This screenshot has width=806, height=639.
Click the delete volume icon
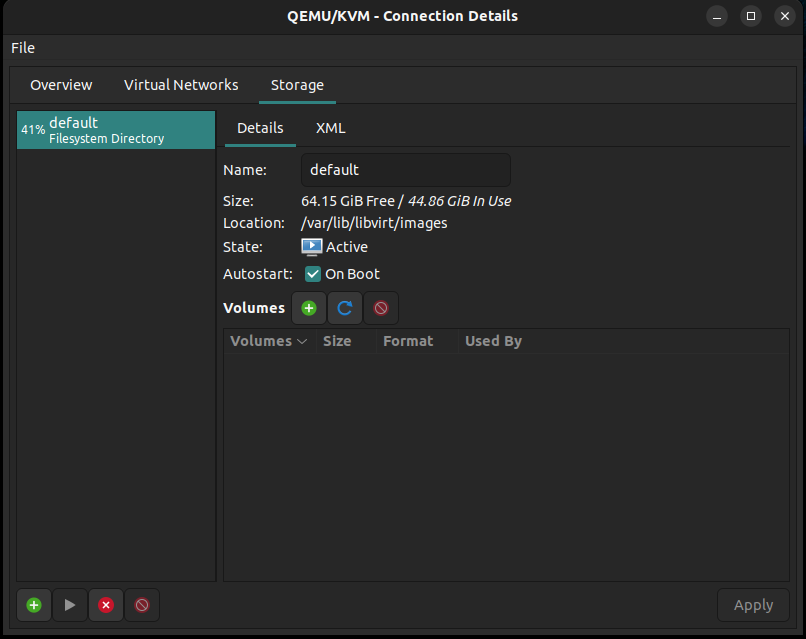(x=380, y=308)
